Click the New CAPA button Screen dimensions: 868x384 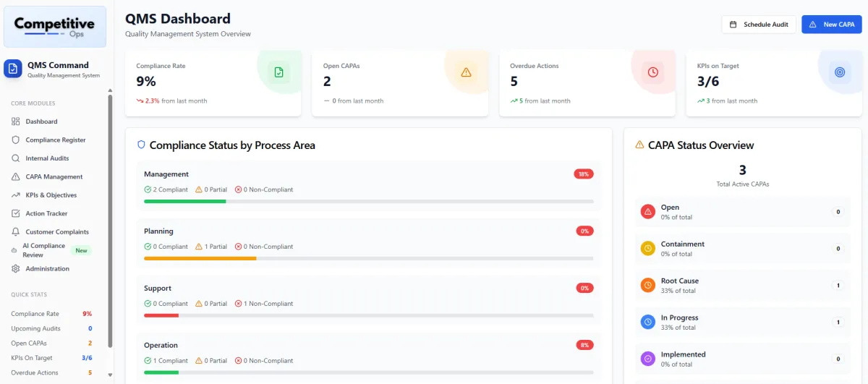pyautogui.click(x=831, y=25)
